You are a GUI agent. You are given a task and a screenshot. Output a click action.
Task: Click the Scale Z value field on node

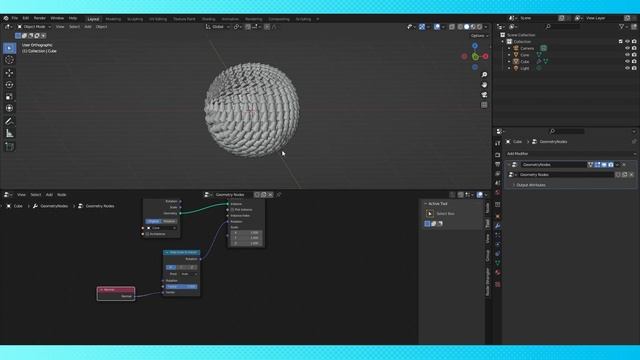[246, 243]
